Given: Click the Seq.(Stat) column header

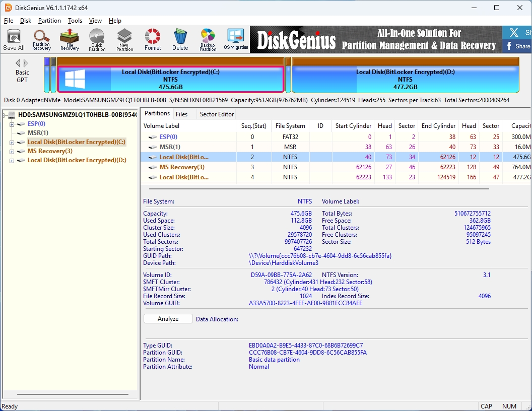Looking at the screenshot, I should (x=254, y=126).
